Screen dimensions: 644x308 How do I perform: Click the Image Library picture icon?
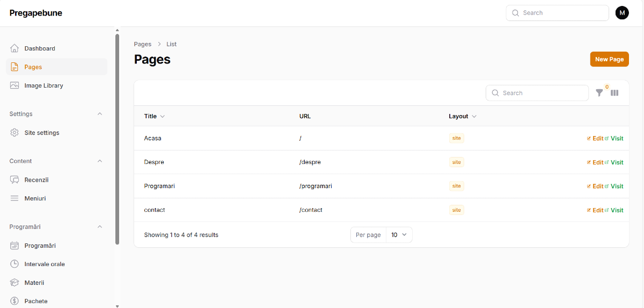[x=14, y=85]
